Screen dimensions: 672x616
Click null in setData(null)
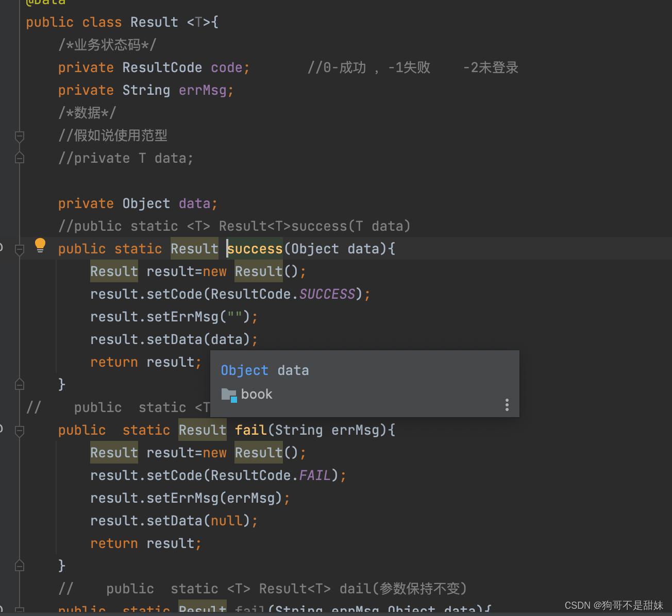[227, 521]
